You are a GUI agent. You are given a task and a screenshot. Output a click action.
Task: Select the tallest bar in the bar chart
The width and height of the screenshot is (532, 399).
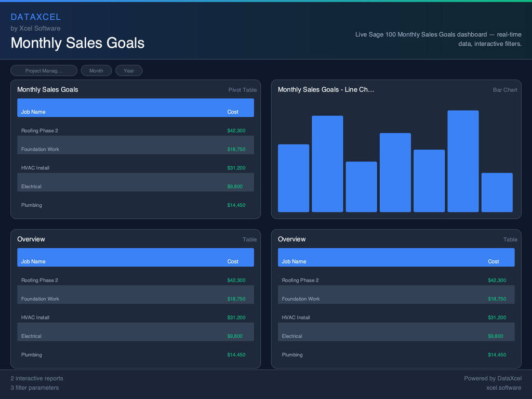[x=462, y=161]
